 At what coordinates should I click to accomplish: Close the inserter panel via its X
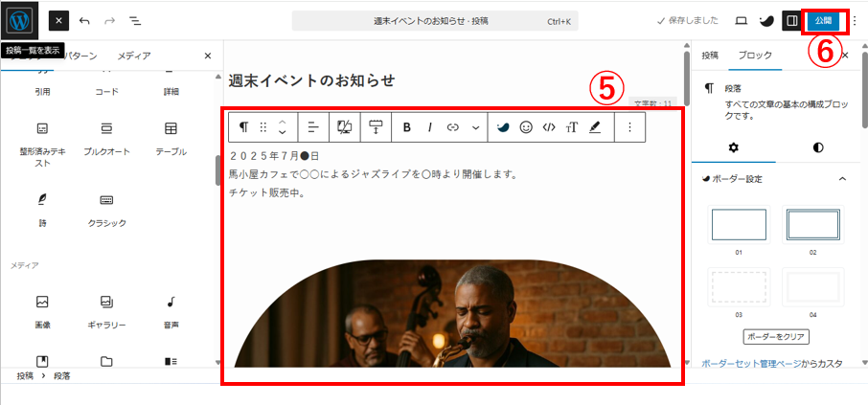point(208,56)
